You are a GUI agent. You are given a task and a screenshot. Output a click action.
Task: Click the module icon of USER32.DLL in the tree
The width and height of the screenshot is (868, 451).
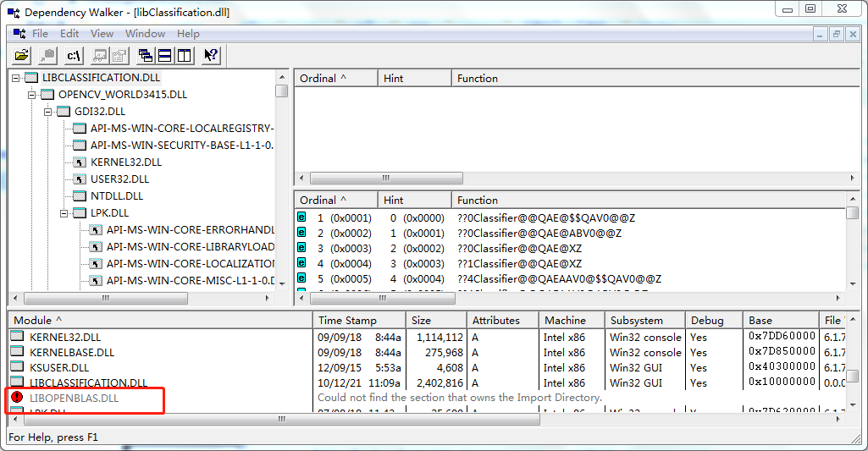point(80,179)
